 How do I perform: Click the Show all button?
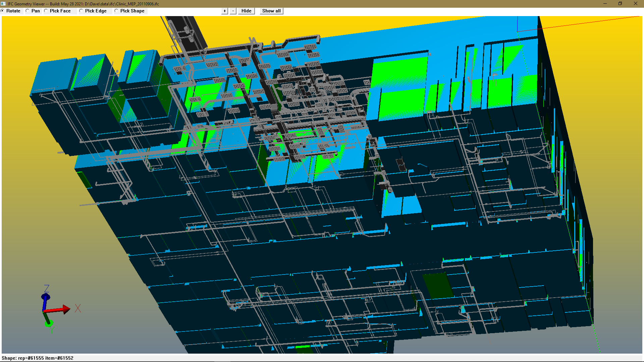(x=271, y=11)
